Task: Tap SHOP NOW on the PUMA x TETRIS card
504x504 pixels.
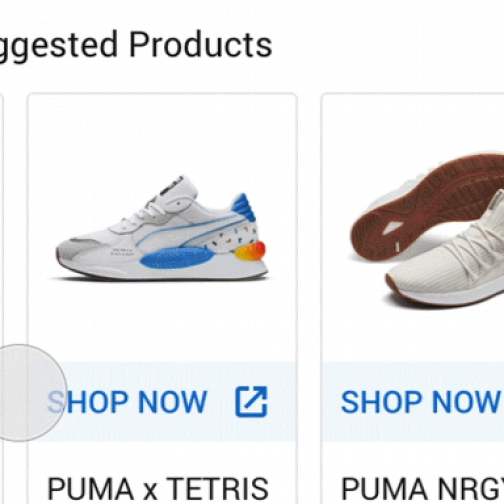Action: 127,402
